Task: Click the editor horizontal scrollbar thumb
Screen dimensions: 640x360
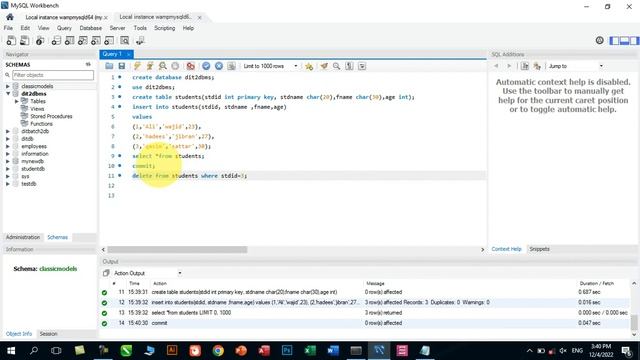Action: point(177,249)
